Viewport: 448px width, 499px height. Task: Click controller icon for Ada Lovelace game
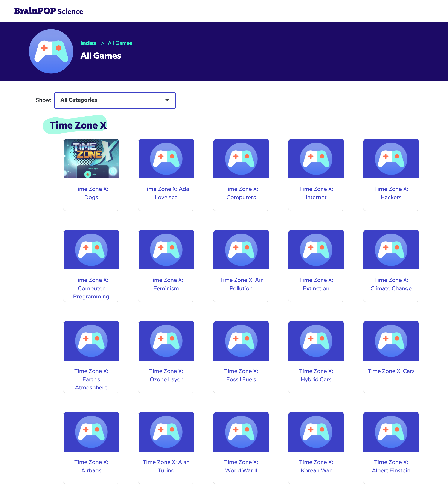tap(166, 158)
